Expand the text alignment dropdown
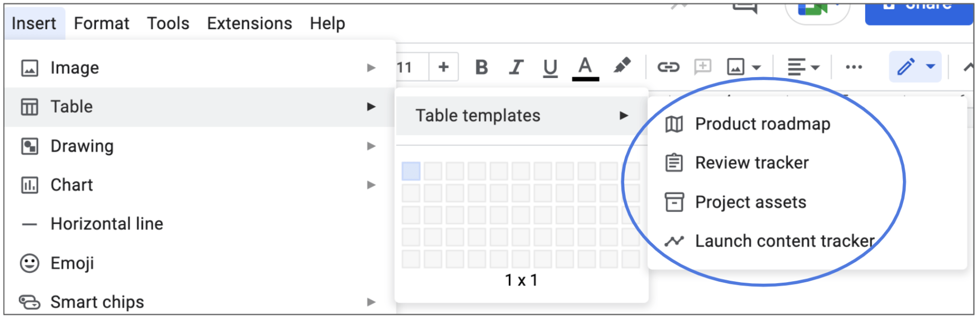980x321 pixels. click(x=803, y=67)
